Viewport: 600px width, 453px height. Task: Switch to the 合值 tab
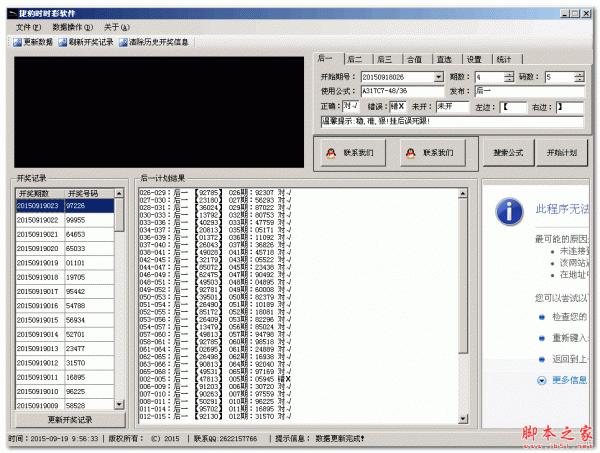pyautogui.click(x=417, y=60)
